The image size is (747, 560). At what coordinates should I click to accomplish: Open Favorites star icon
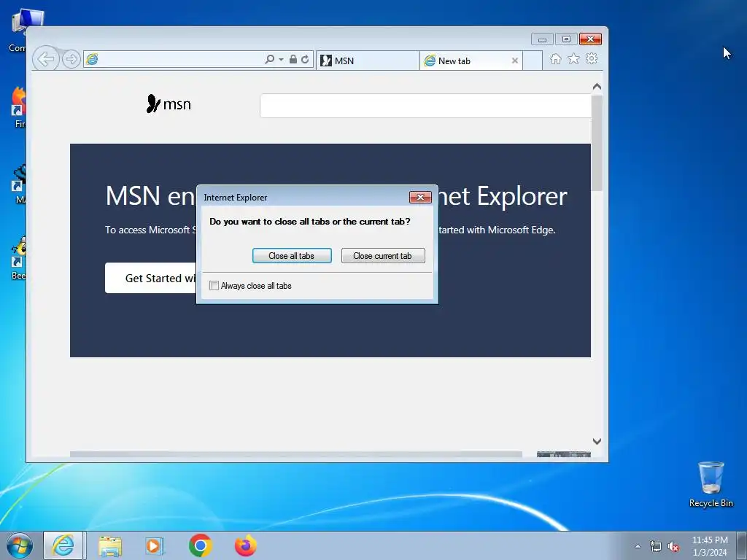[573, 58]
